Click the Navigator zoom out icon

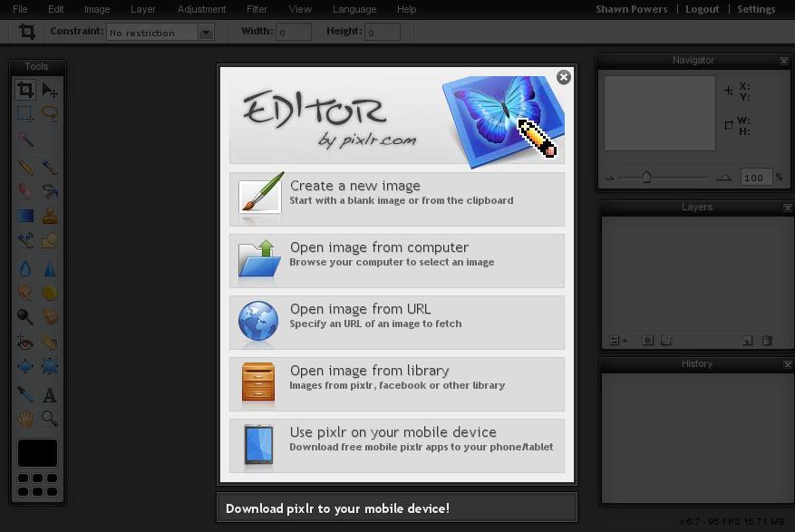pos(610,178)
